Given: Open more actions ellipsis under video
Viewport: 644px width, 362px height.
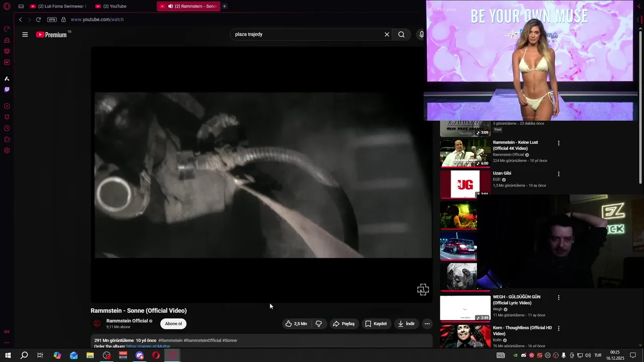Looking at the screenshot, I should [427, 324].
